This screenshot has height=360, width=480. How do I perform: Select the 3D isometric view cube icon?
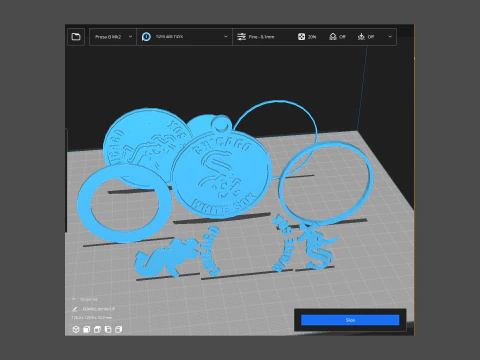click(x=76, y=329)
